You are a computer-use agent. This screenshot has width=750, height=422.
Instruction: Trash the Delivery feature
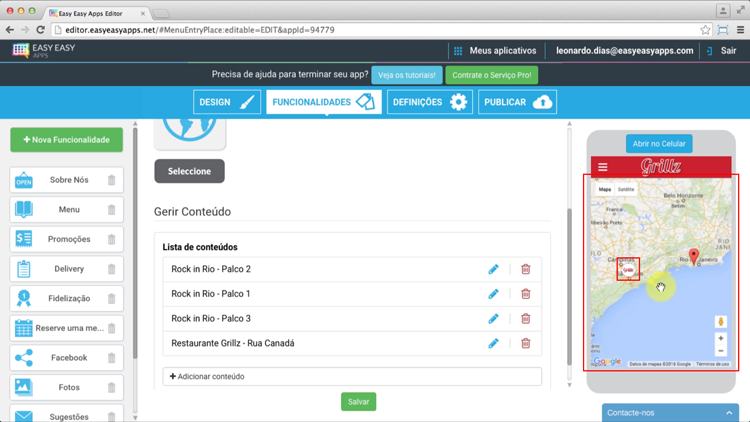[x=111, y=269]
